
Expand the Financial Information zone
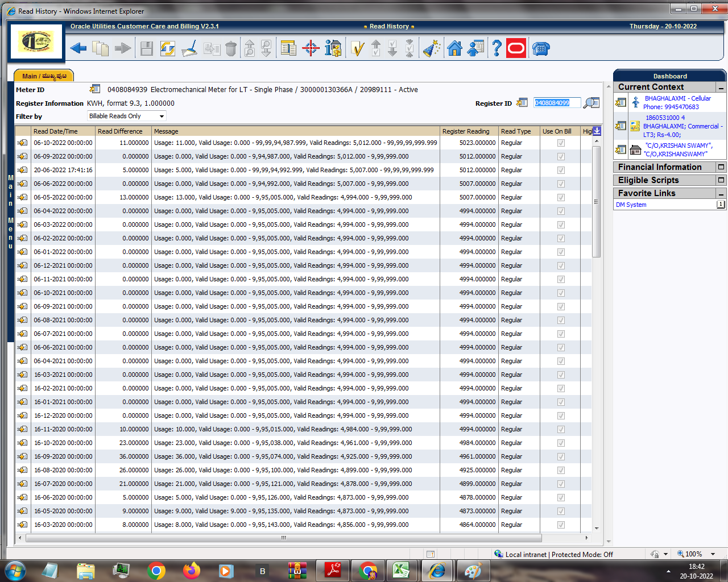[x=721, y=167]
